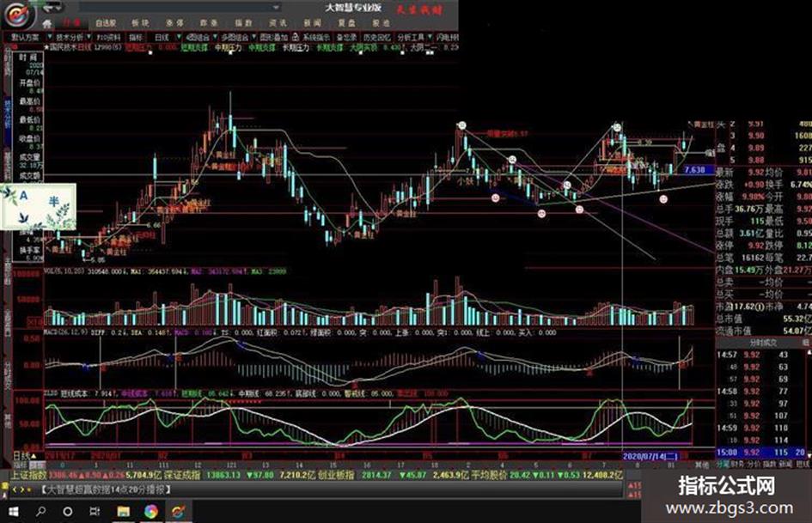Click the 闪电预警 toolbar button
This screenshot has width=812, height=523.
447,37
